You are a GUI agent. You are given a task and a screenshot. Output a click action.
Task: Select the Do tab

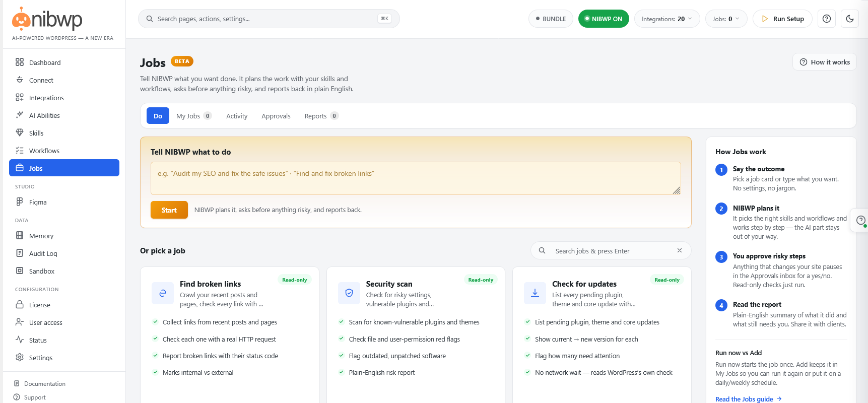(x=158, y=116)
